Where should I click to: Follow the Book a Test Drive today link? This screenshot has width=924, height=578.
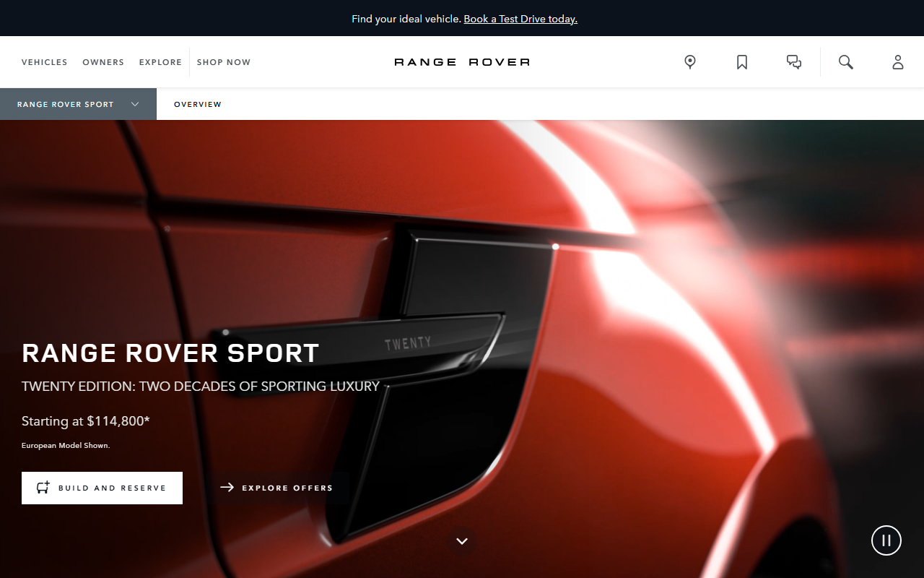(x=520, y=19)
